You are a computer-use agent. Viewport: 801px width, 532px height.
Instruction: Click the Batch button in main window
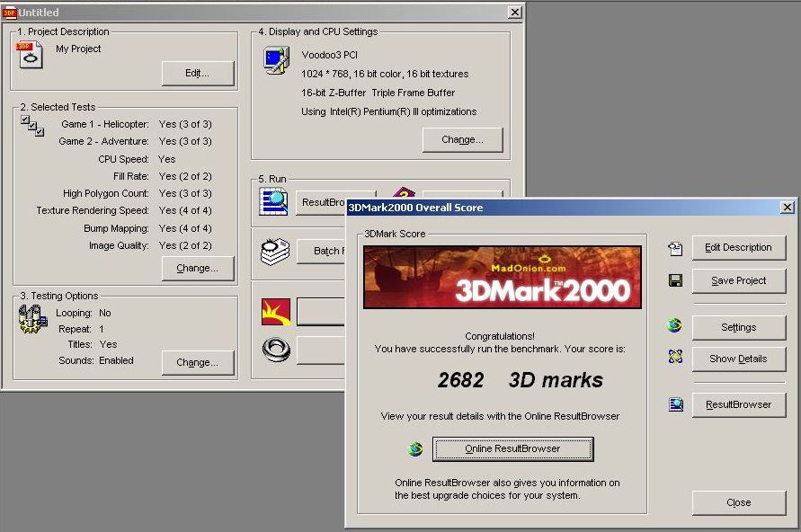321,252
